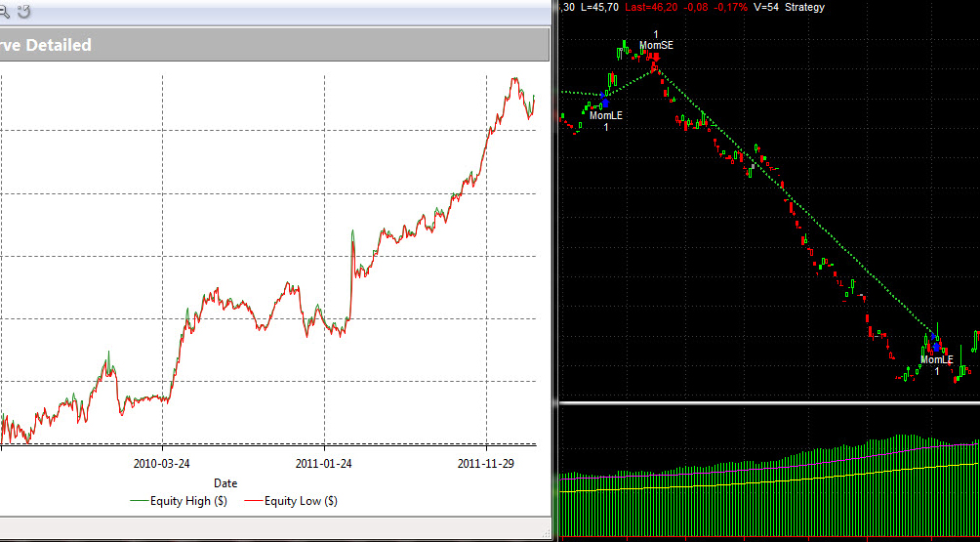Viewport: 980px width, 542px height.
Task: Click the 'Strategy' label in chart status line
Action: click(x=804, y=7)
